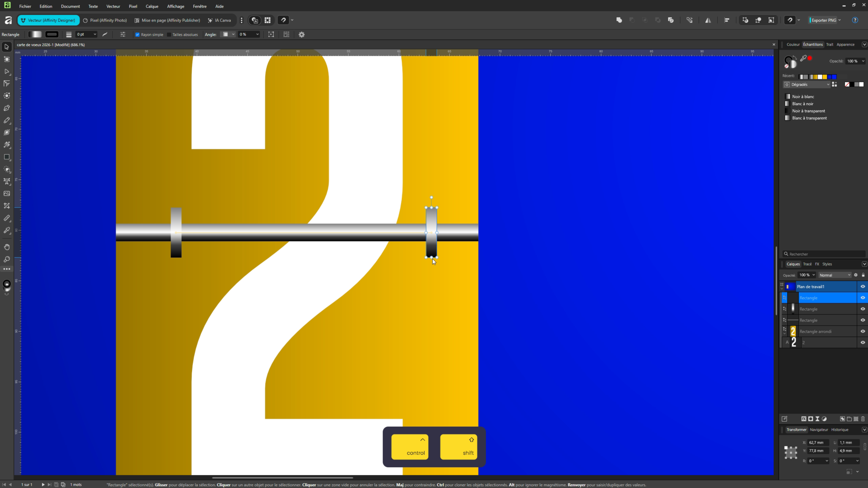Screen dimensions: 868x488
Task: Open the context toolbar settings gear
Action: (x=301, y=35)
